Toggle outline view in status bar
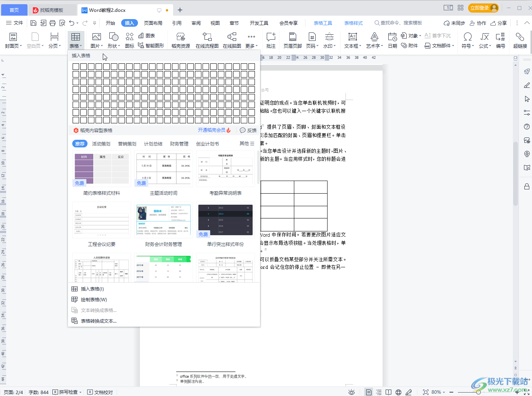Viewport: 532px width, 396px height. pos(379,392)
